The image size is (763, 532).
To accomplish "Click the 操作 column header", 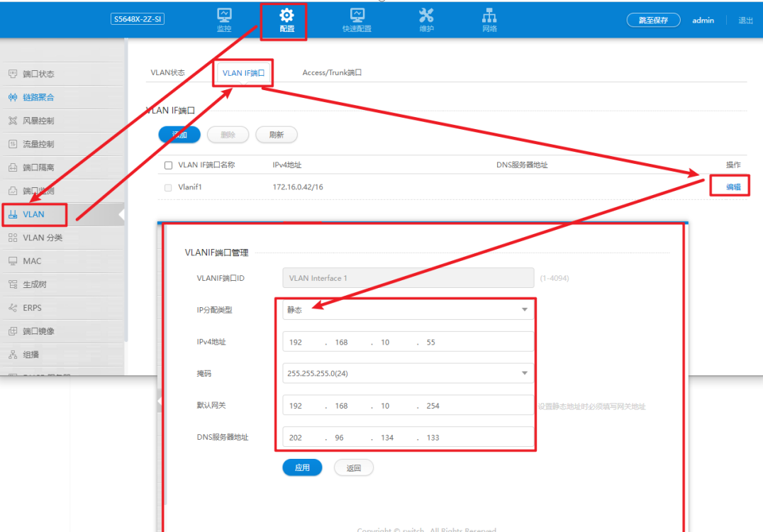I will [733, 165].
